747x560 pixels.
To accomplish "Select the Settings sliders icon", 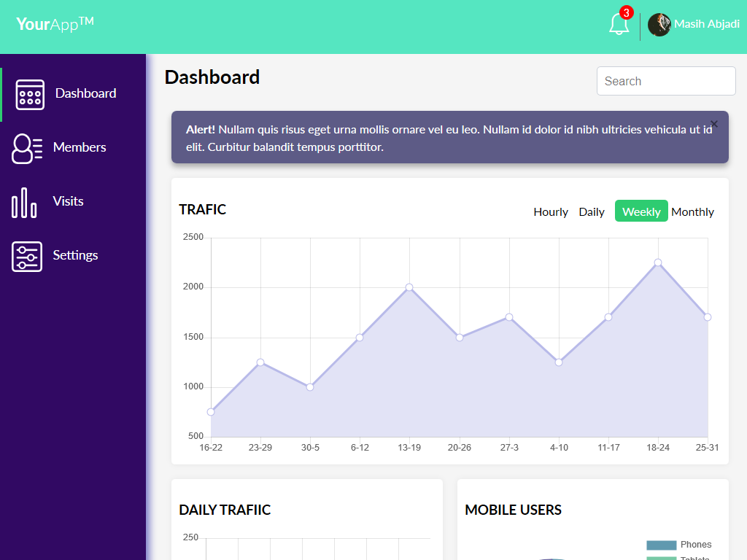I will 27,257.
